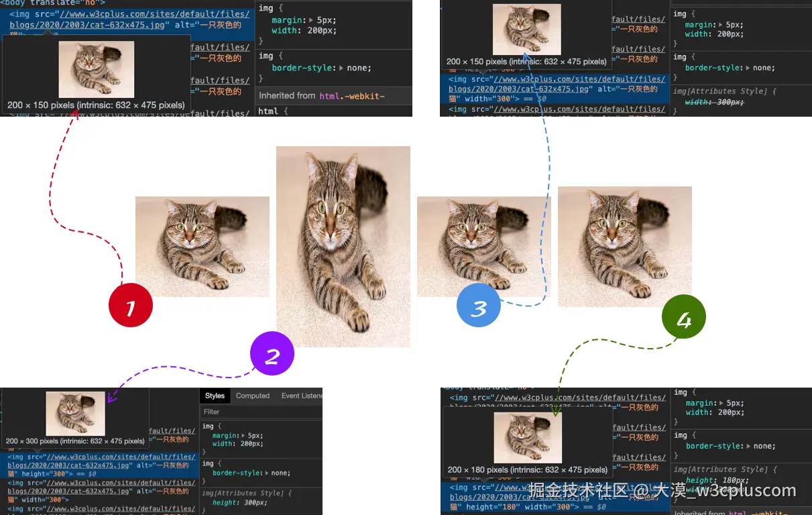Click the '<body translate="no">' row above '200 × 150' tooltip
The image size is (812, 515).
53,3
